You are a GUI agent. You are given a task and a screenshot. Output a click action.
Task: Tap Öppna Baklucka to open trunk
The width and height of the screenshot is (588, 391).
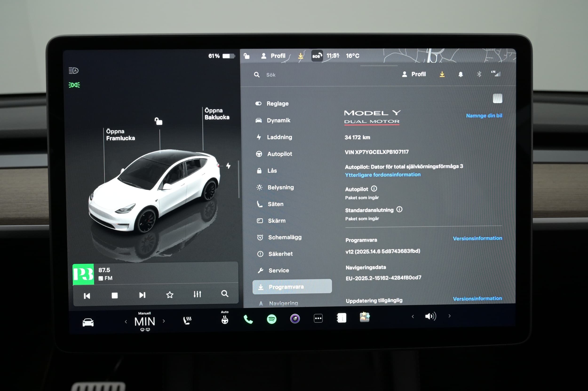tap(217, 114)
